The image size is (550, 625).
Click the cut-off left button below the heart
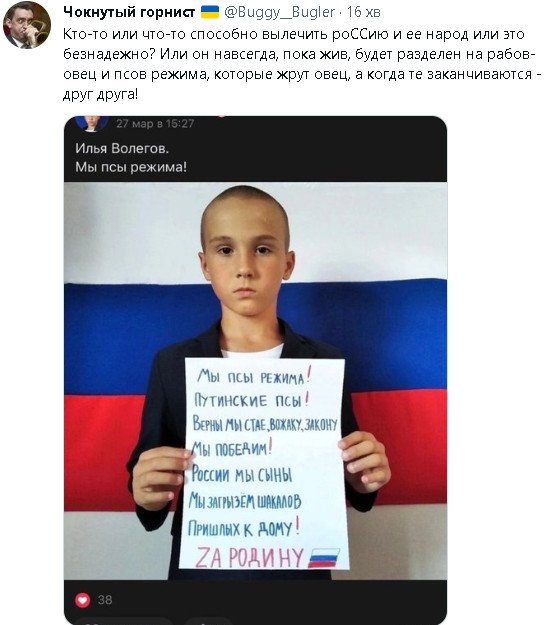click(124, 622)
